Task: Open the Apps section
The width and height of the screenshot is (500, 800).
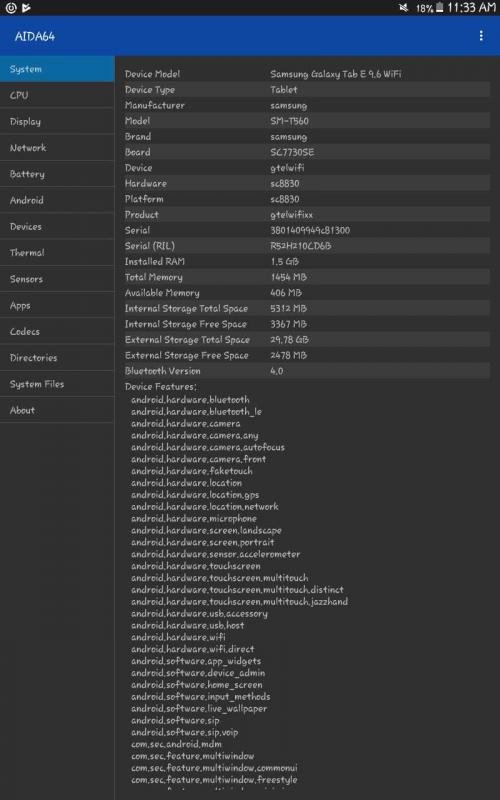Action: tap(57, 306)
